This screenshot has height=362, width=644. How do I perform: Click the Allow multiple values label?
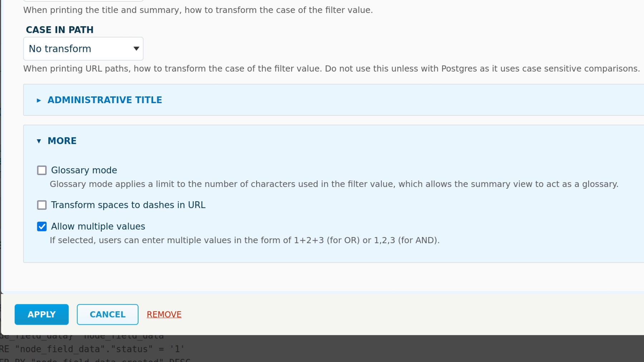point(98,226)
